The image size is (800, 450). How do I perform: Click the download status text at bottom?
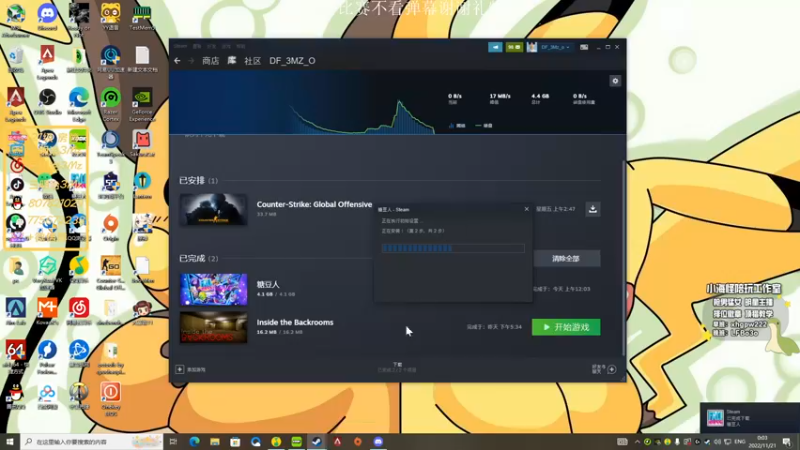[397, 367]
